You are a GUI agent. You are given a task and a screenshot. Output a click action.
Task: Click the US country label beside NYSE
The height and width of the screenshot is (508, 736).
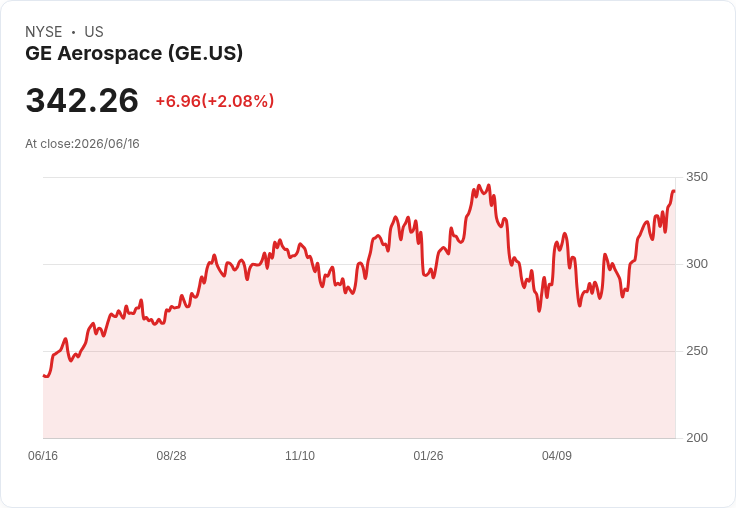(94, 32)
